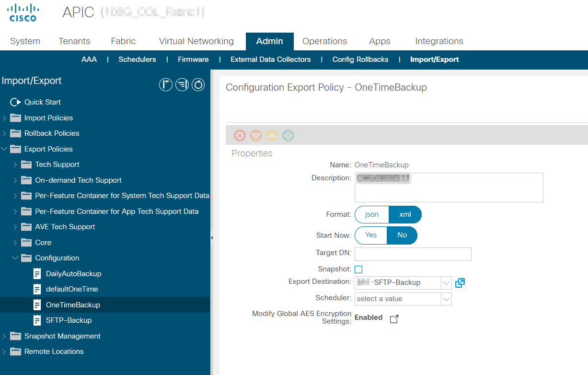This screenshot has width=588, height=375.
Task: Click the Core folder icon
Action: (26, 243)
